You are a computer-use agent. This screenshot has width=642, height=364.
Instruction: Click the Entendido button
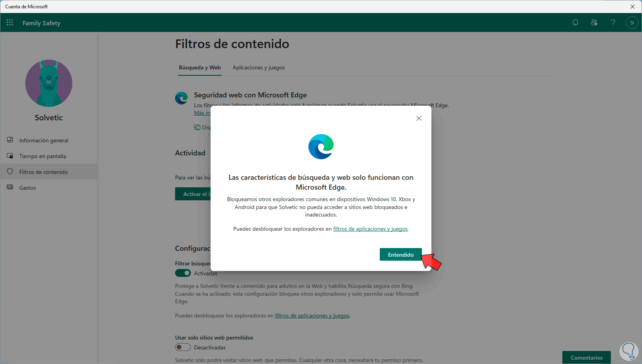click(401, 255)
